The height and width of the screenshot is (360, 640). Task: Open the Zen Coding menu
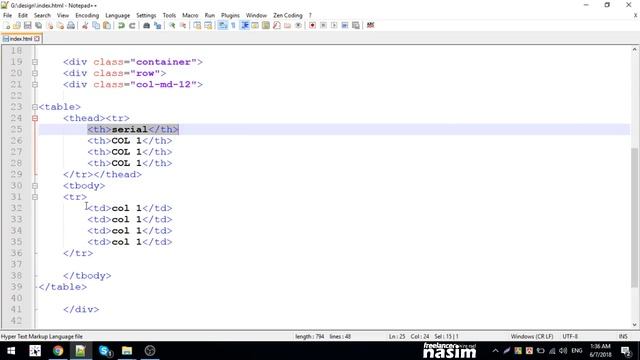click(288, 15)
